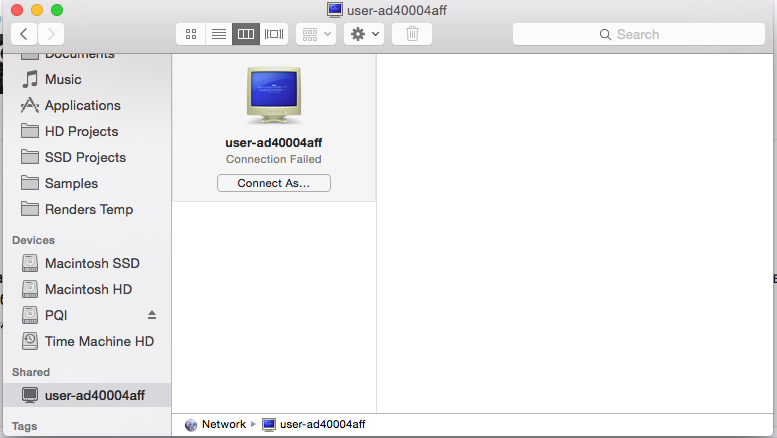Switch to icon view
Screen dimensions: 777x438
click(x=191, y=34)
